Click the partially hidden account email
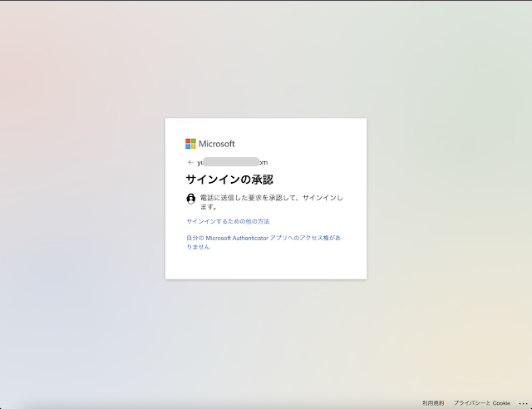 233,162
